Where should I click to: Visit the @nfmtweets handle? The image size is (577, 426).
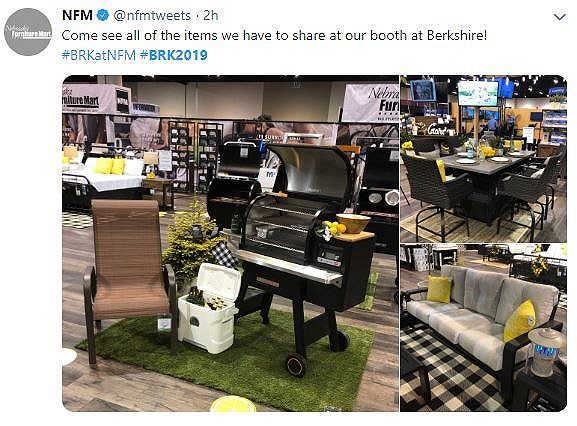point(152,15)
